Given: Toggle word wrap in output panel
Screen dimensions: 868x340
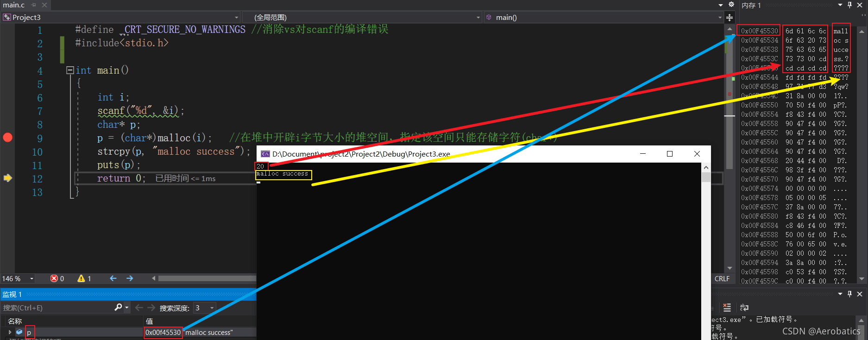Looking at the screenshot, I should pyautogui.click(x=744, y=308).
